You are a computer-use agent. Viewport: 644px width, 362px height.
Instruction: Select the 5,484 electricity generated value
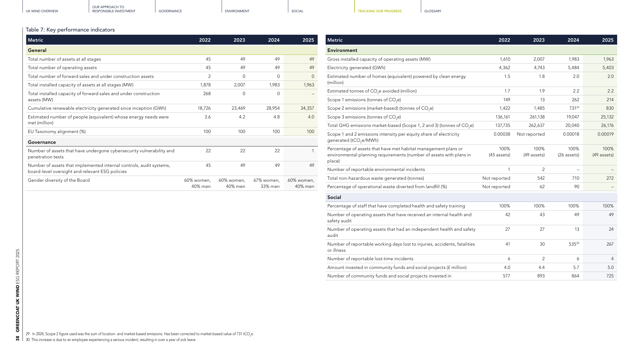(574, 68)
